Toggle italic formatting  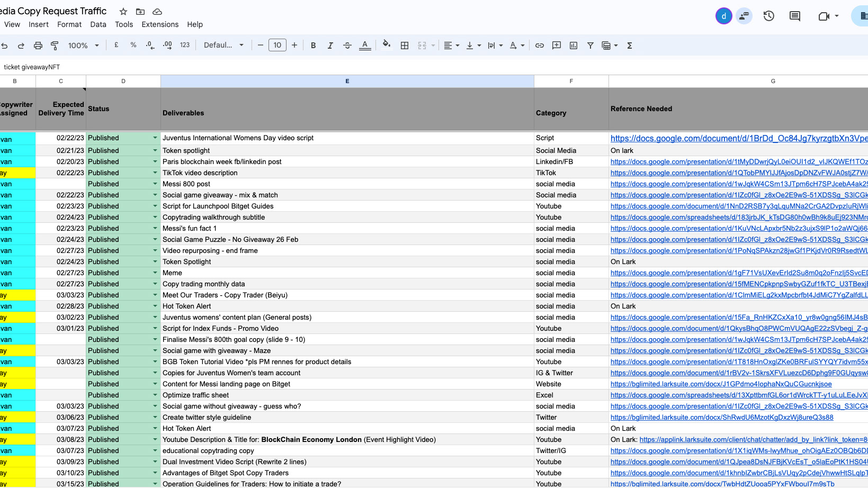tap(330, 46)
